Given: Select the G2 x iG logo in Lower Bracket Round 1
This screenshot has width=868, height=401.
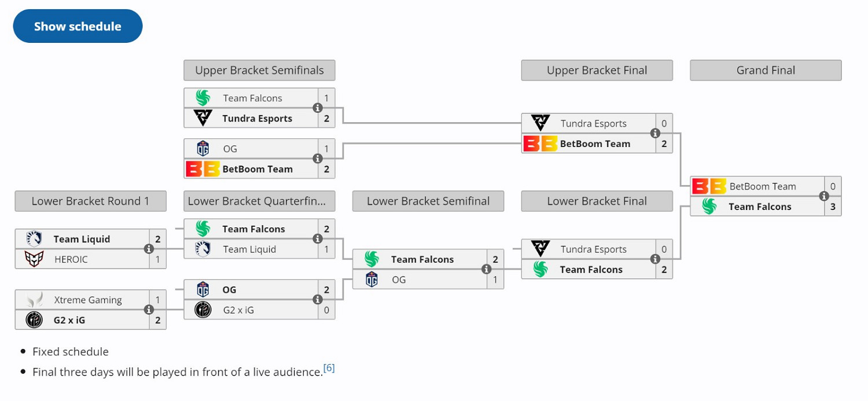Looking at the screenshot, I should 34,320.
